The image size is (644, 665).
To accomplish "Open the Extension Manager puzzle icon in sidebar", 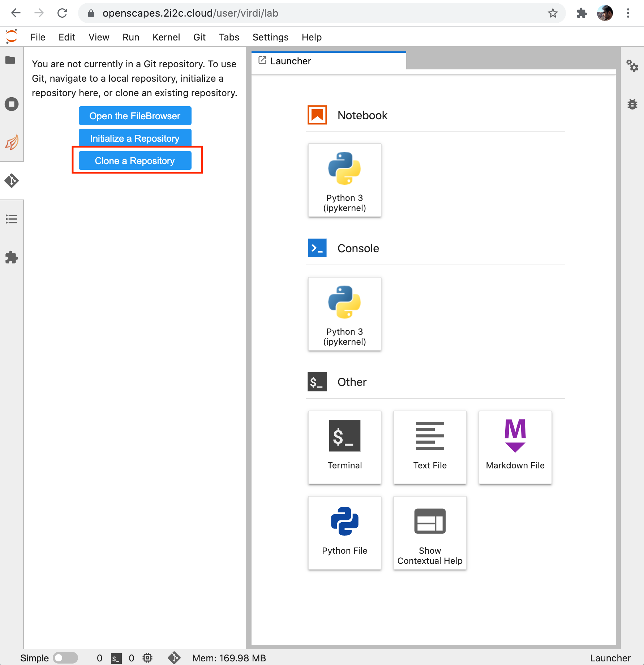I will 11,257.
